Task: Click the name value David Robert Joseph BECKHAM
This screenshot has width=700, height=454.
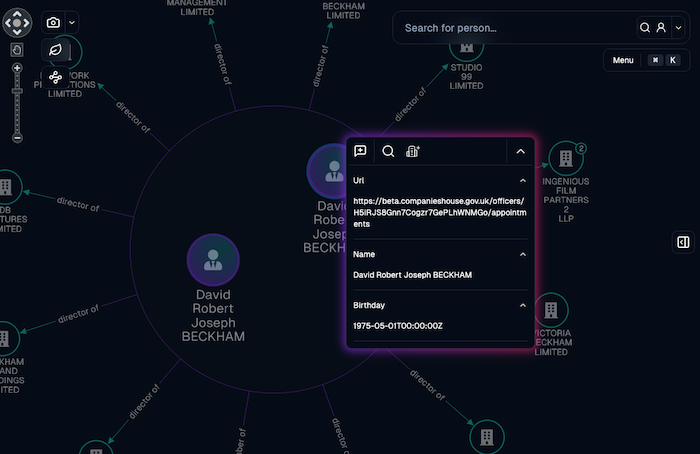Action: [x=412, y=275]
